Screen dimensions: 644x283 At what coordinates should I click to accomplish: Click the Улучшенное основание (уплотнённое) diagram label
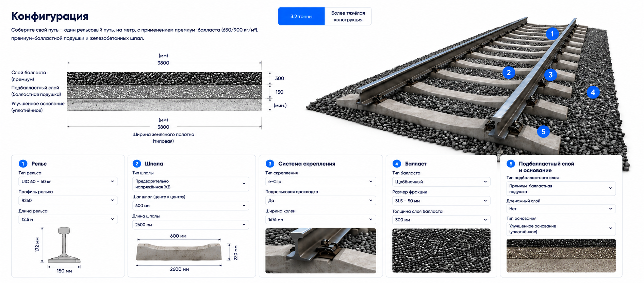click(38, 107)
